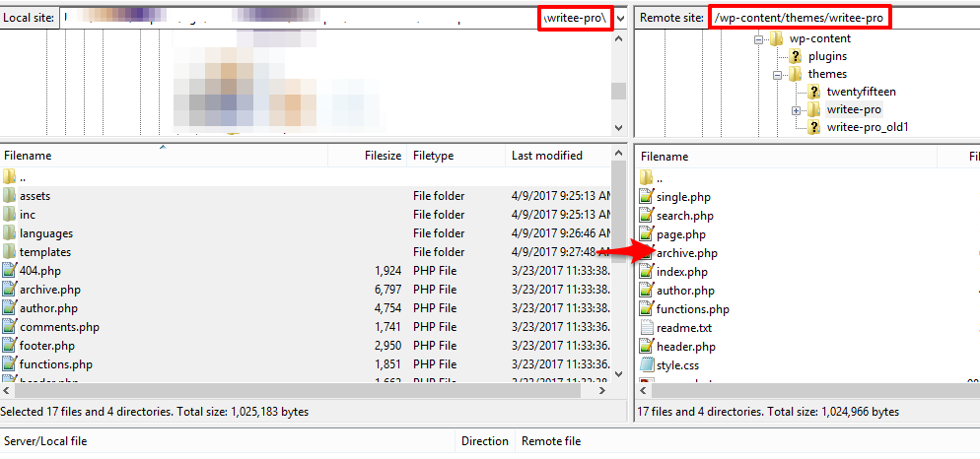This screenshot has height=459, width=980.
Task: Click the Server/Local file queue column header
Action: [228, 441]
